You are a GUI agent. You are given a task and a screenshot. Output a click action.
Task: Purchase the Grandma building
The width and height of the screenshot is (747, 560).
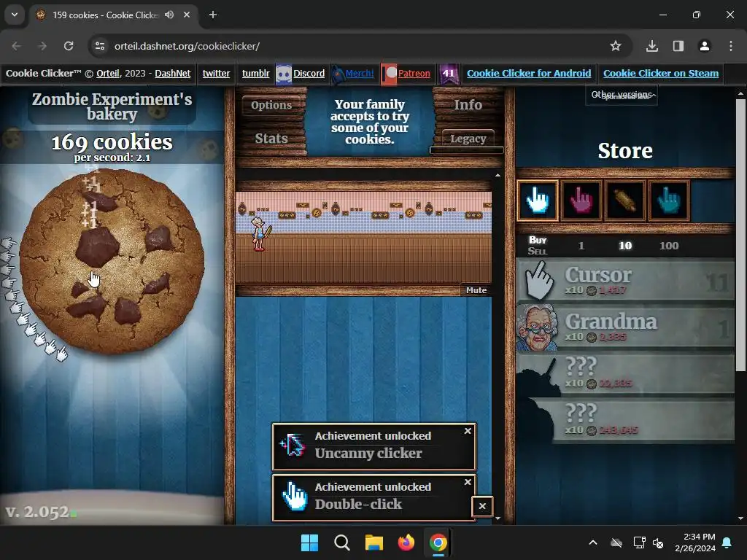pos(625,327)
